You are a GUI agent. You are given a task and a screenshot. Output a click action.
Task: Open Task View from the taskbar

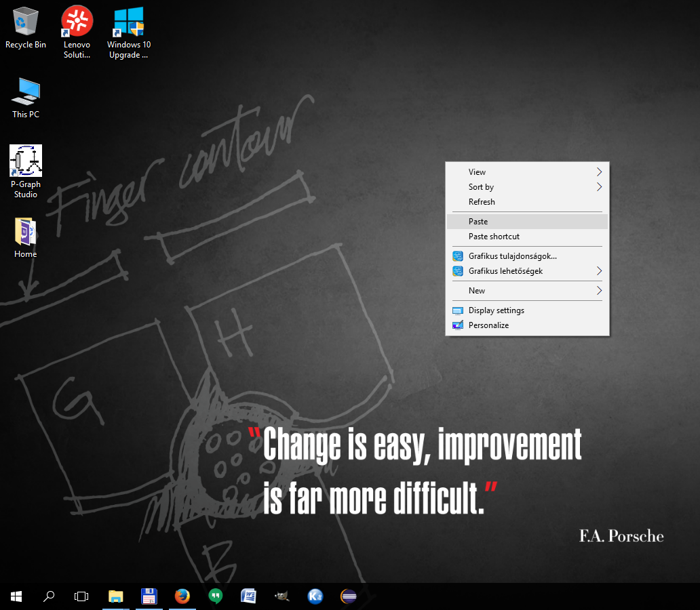[x=81, y=596]
